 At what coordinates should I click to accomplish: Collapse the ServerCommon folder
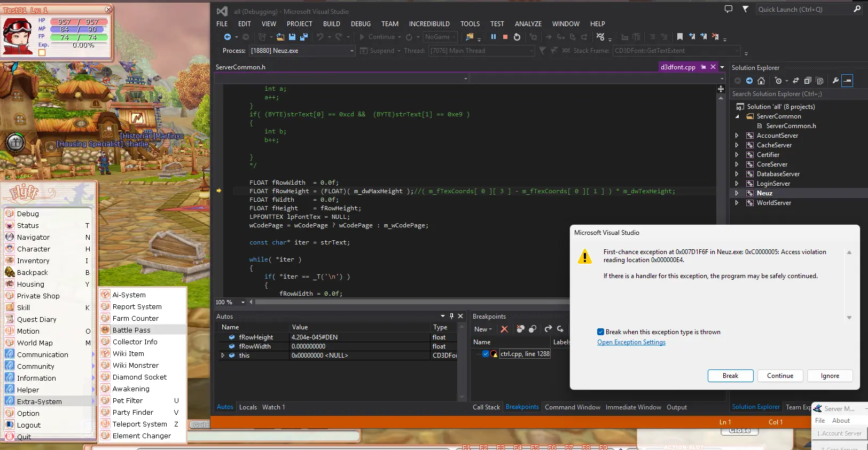coord(737,116)
